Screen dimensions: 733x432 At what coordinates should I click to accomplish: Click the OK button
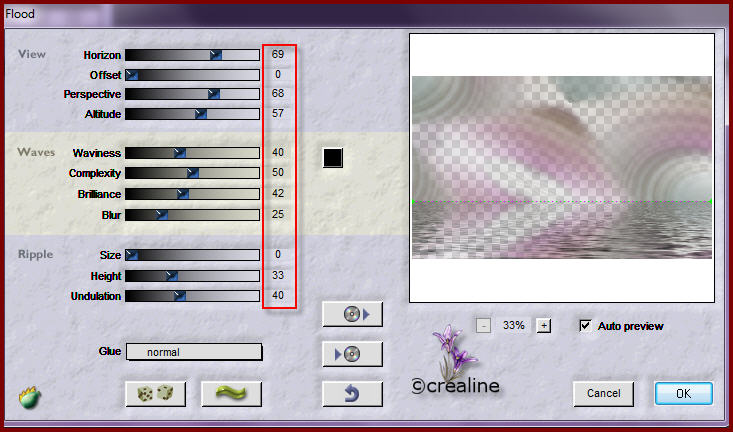pos(683,394)
